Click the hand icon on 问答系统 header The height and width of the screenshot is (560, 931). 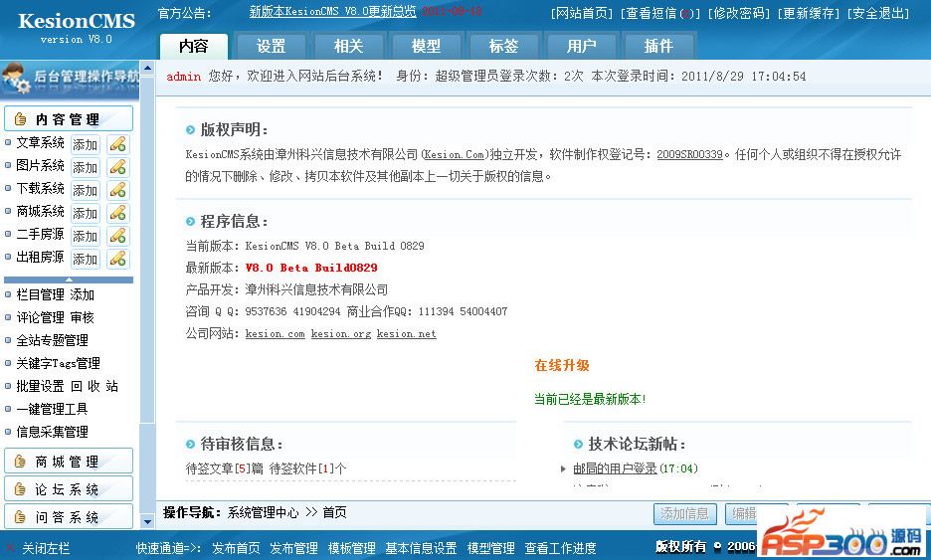coord(20,517)
